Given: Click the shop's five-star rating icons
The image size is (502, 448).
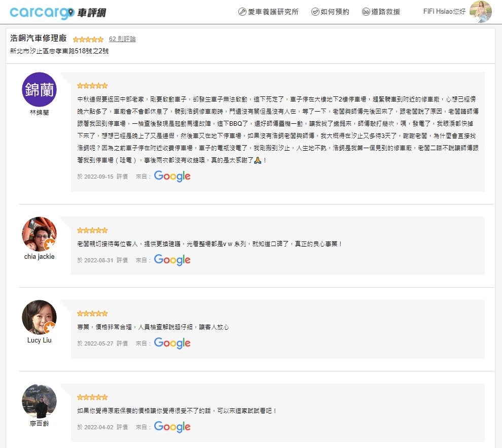Looking at the screenshot, I should coord(88,39).
